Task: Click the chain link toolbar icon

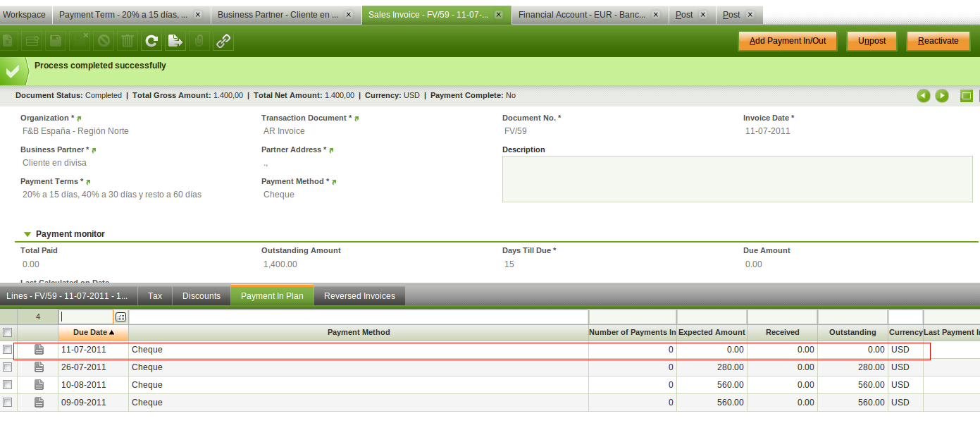Action: [x=223, y=41]
